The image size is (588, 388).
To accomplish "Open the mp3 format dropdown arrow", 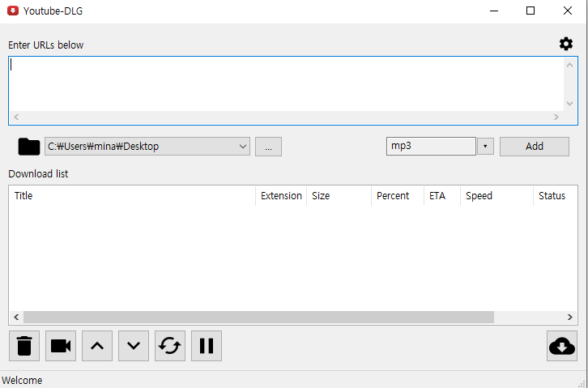I will coord(485,146).
